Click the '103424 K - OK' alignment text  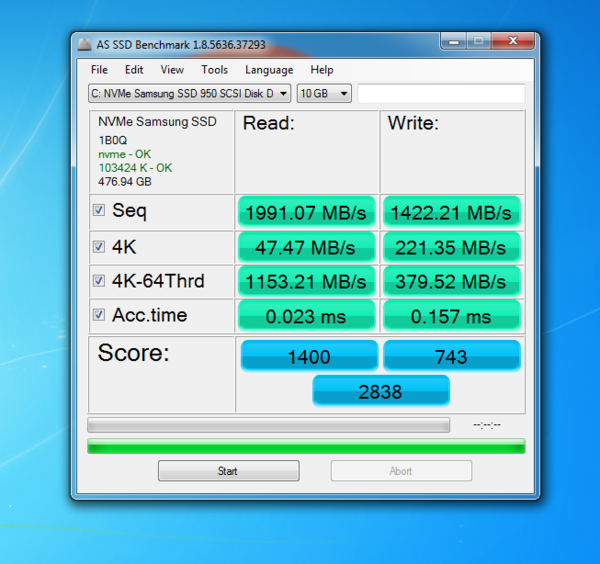[135, 168]
